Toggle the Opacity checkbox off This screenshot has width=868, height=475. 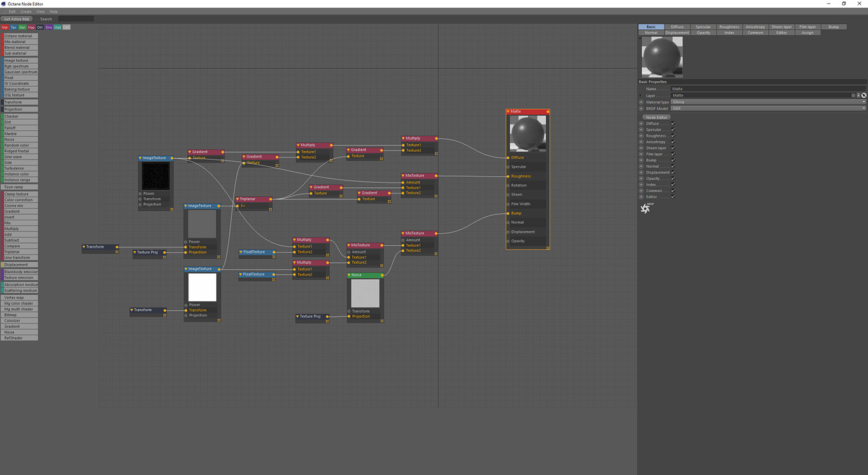point(673,179)
